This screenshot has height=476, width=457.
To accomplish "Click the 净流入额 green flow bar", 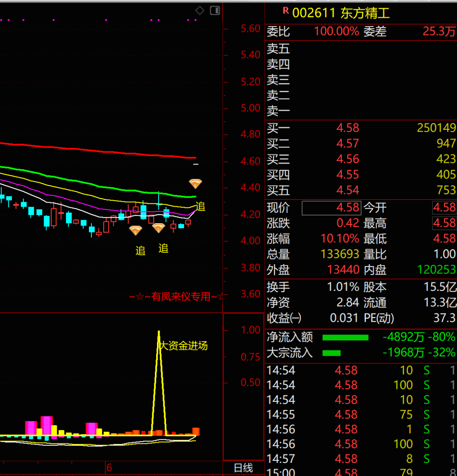I will [x=345, y=337].
